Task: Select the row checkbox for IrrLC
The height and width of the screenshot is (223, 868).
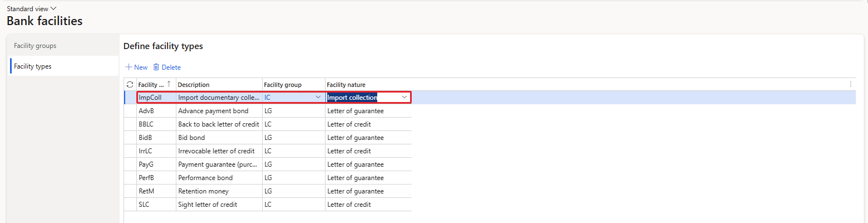Action: (x=130, y=151)
